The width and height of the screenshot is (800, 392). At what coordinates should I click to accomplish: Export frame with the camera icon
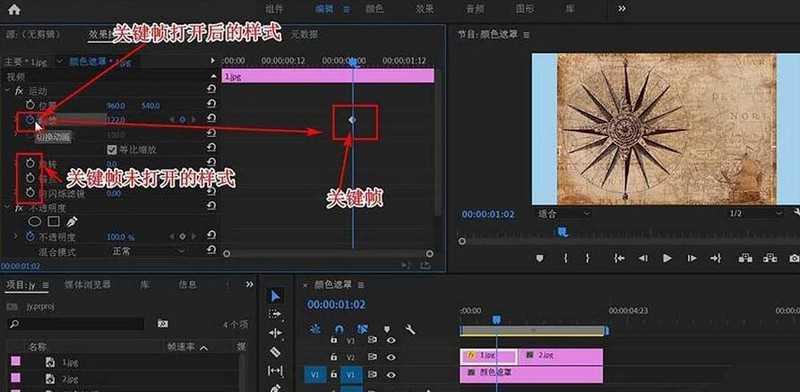(794, 259)
